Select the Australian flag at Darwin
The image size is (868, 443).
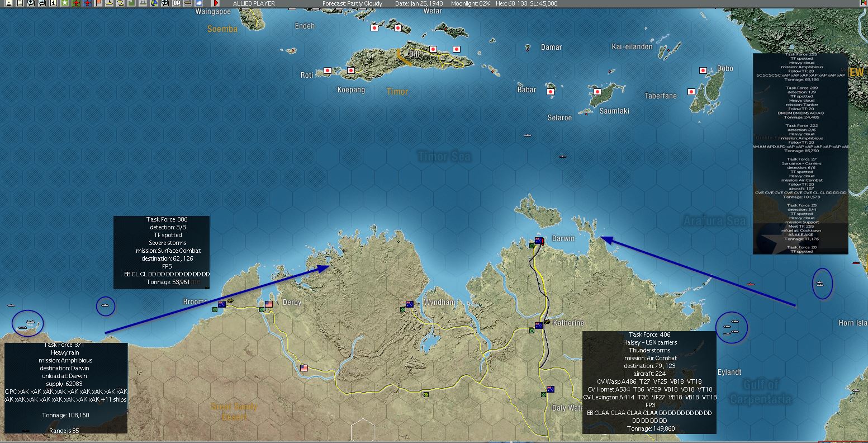539,241
